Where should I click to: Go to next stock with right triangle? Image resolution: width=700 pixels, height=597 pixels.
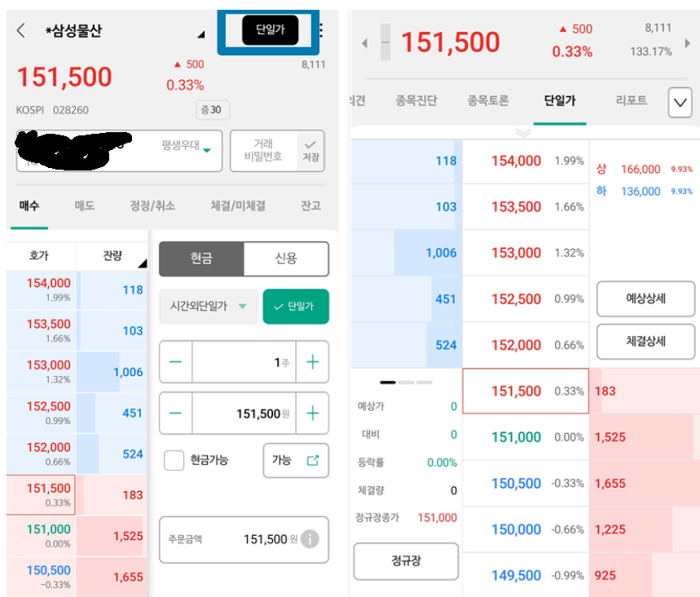coord(688,43)
